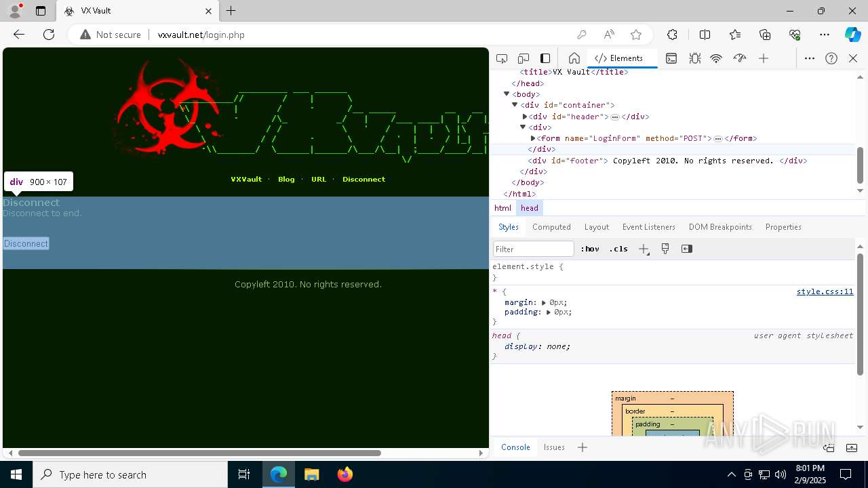Open the Sources bug icon panel
Screen dimensions: 868x488
coord(695,58)
